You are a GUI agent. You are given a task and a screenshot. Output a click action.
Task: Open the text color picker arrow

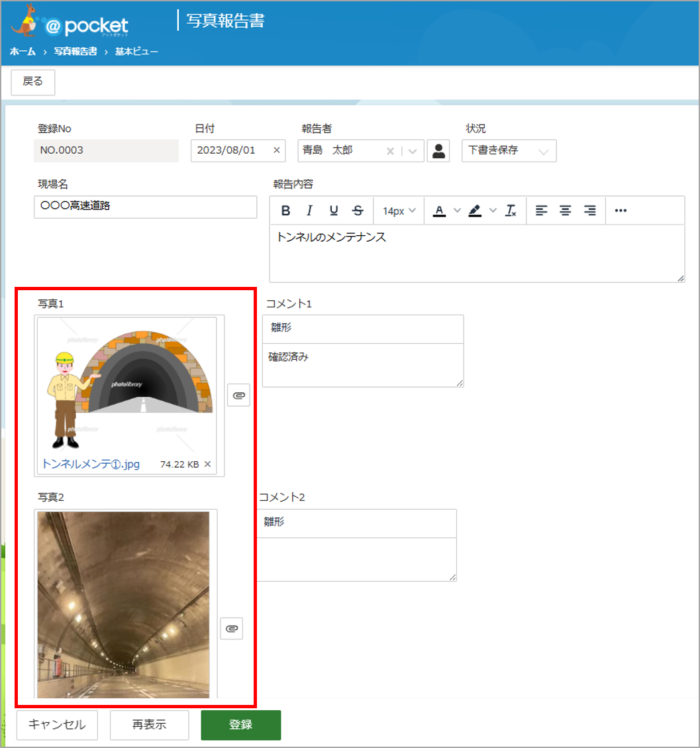(457, 211)
